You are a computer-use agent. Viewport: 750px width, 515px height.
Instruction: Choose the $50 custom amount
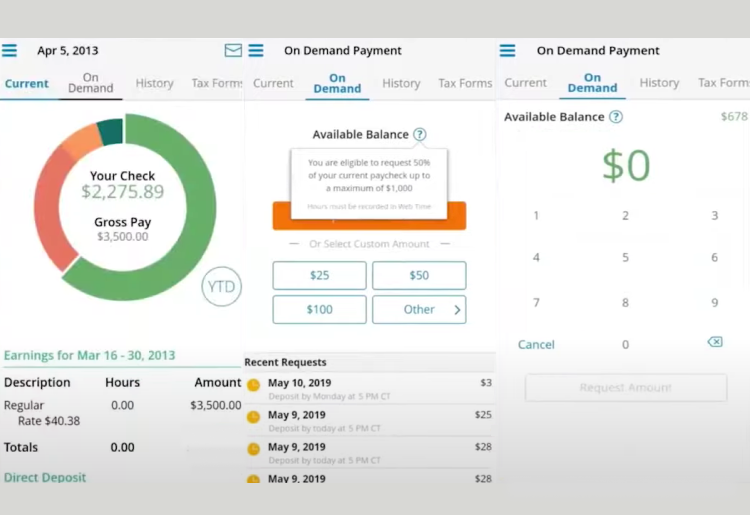point(419,276)
